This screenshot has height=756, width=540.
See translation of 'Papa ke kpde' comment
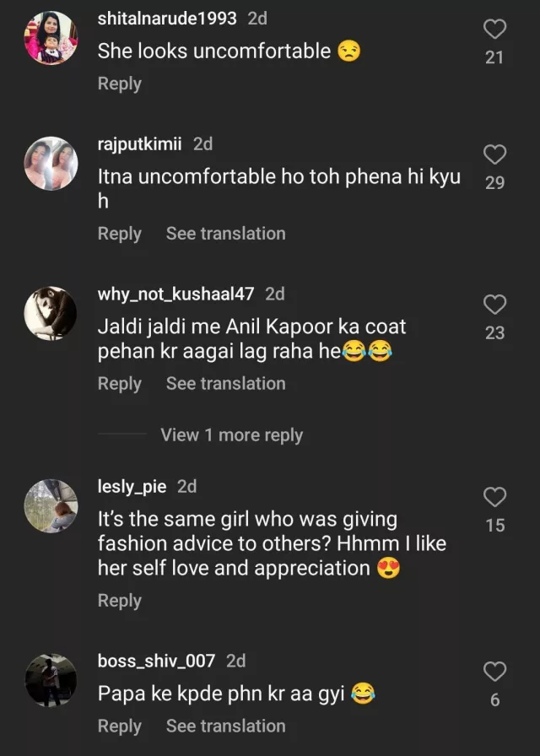(x=225, y=726)
